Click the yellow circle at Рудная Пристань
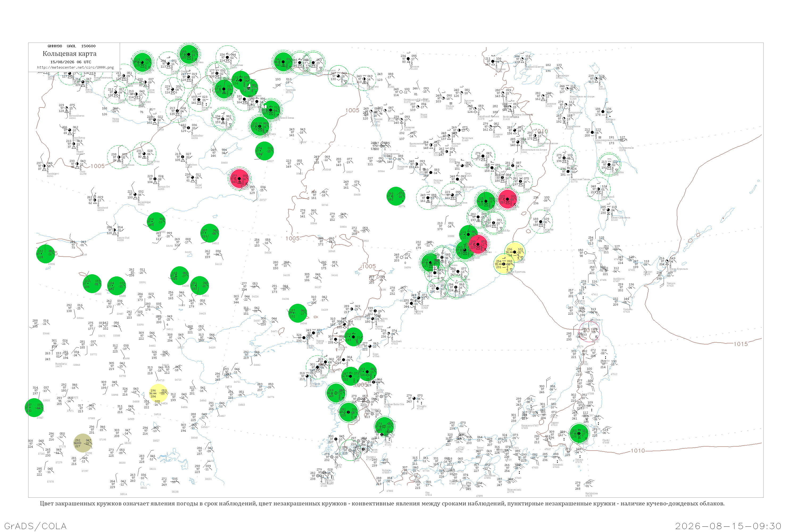 click(x=504, y=264)
